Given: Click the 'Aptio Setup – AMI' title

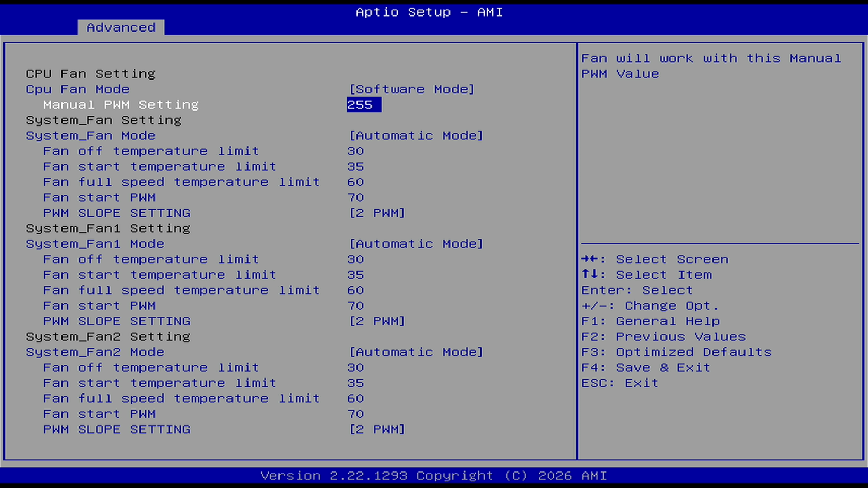Looking at the screenshot, I should click(x=429, y=12).
